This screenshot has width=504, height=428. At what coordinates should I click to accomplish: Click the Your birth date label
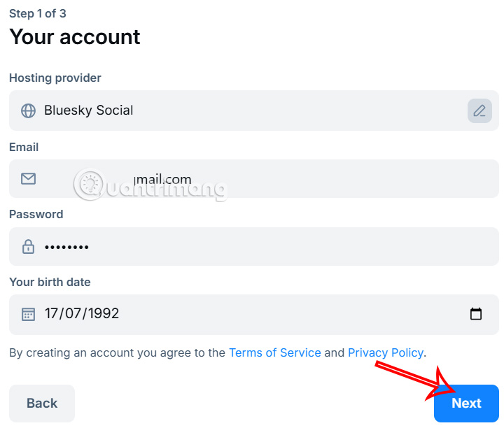click(50, 282)
